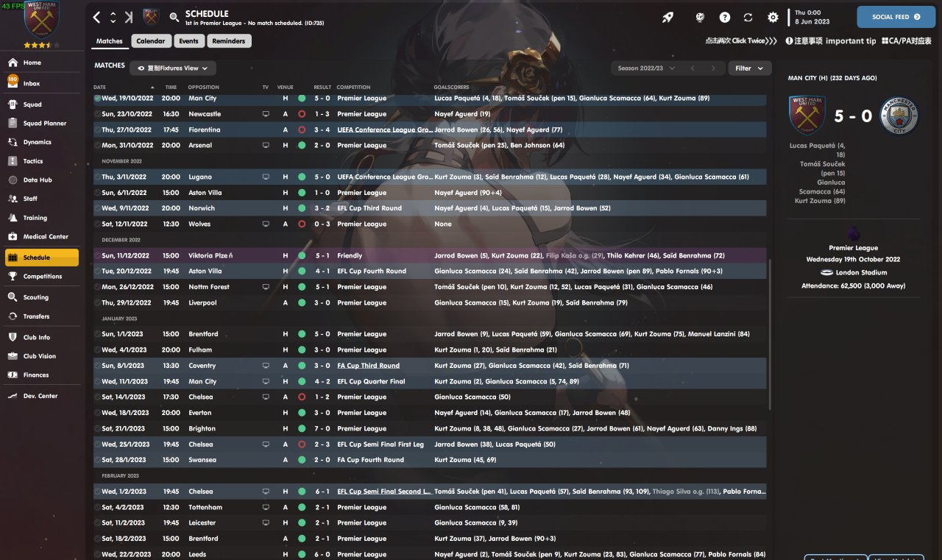Click the rocket icon in top bar

tap(667, 17)
